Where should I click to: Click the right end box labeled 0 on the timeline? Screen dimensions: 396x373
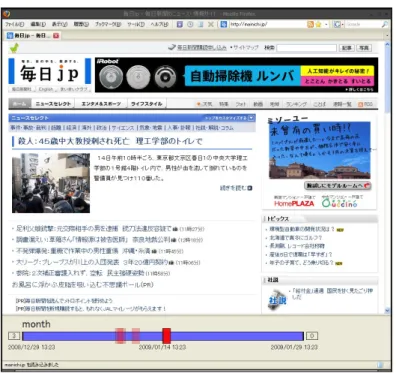pos(312,336)
